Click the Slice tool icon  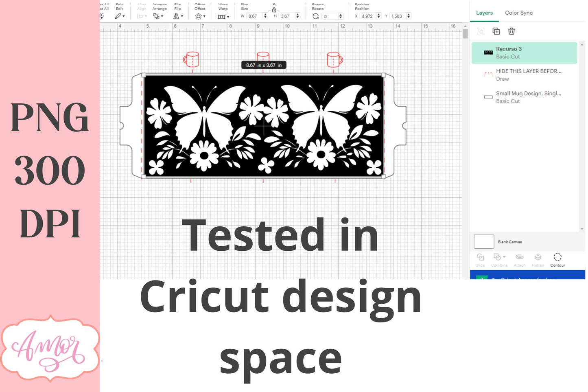click(480, 257)
